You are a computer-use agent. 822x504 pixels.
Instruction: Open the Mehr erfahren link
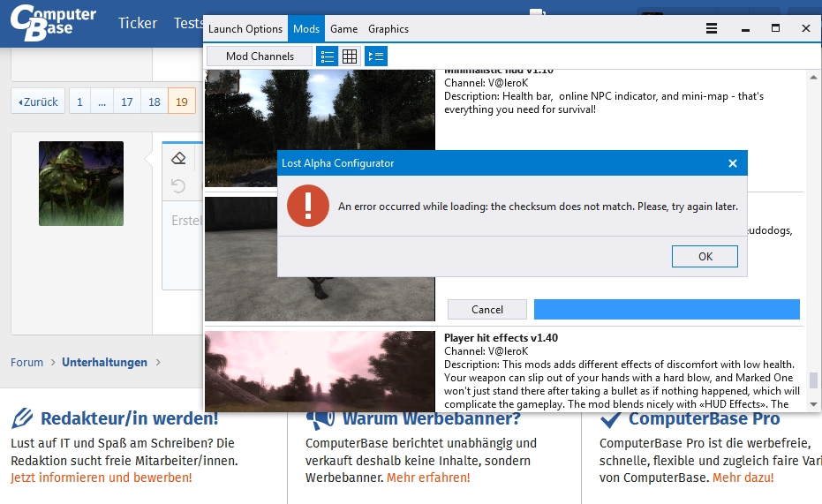[x=428, y=478]
